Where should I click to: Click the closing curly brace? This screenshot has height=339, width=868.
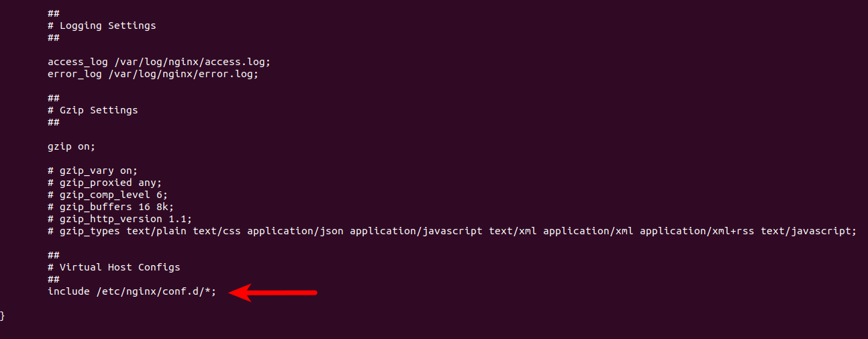click(x=2, y=316)
